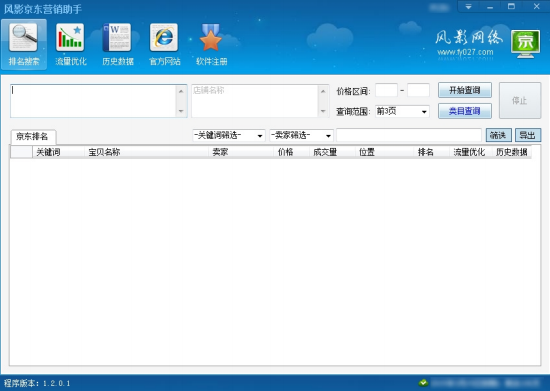This screenshot has height=391, width=550.
Task: Click the 停止 stop button
Action: click(x=520, y=101)
